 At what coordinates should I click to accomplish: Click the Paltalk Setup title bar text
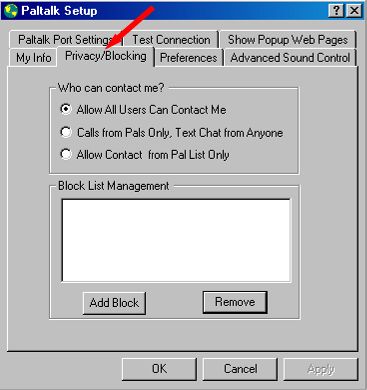(x=59, y=11)
